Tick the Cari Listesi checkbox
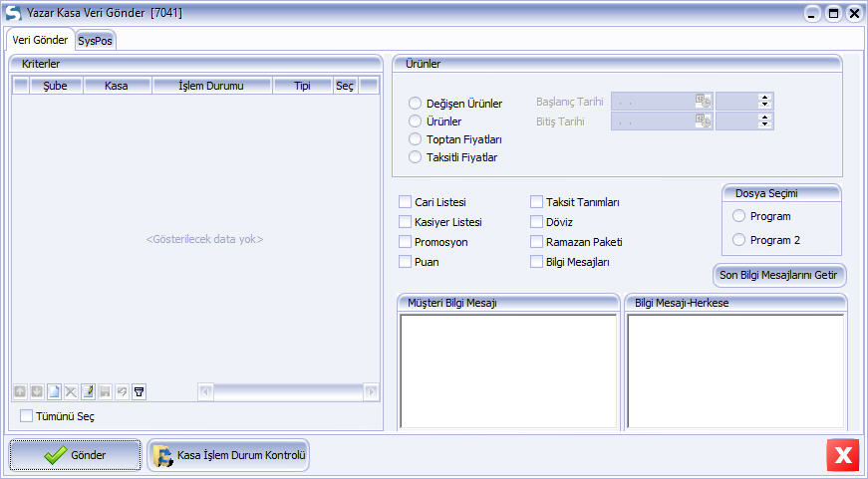Image resolution: width=868 pixels, height=479 pixels. [406, 202]
